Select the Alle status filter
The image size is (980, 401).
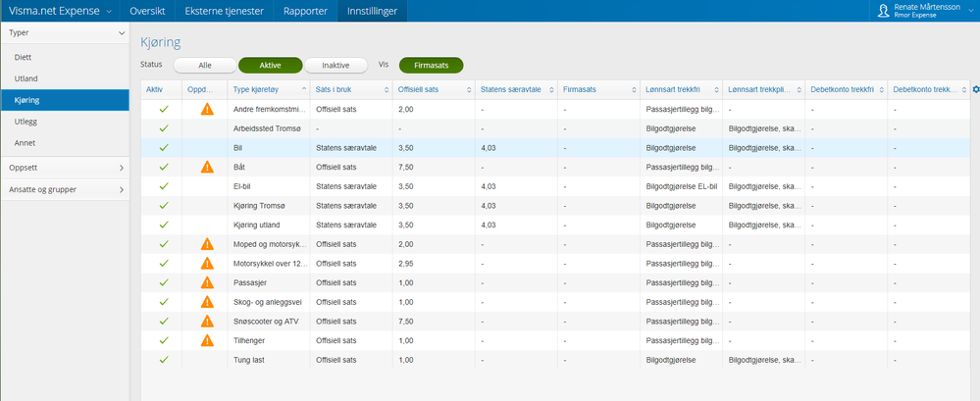(x=205, y=65)
